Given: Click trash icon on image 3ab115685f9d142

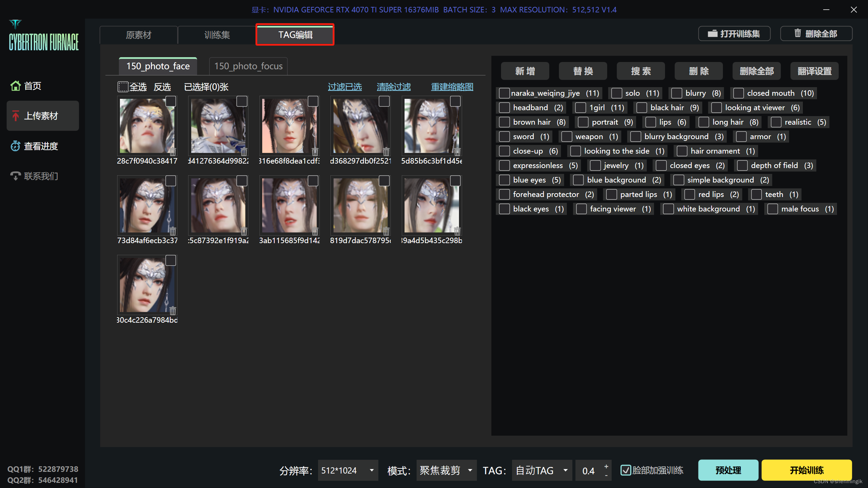Looking at the screenshot, I should [315, 231].
